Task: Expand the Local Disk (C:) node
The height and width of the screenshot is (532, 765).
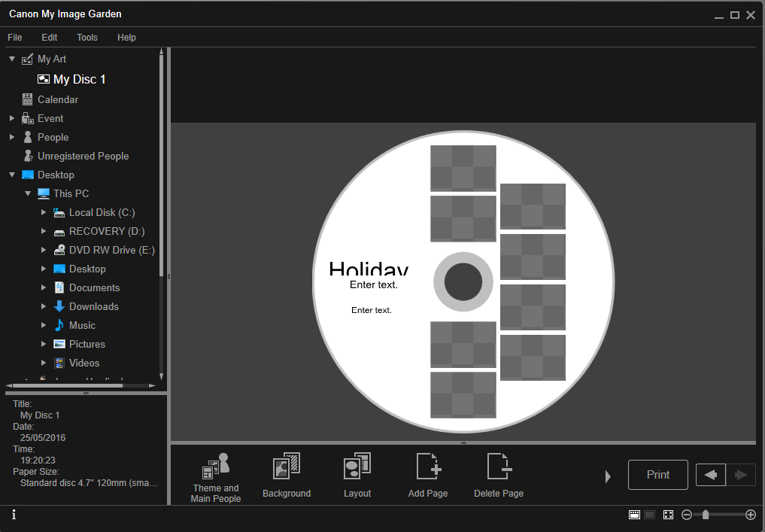Action: (44, 213)
